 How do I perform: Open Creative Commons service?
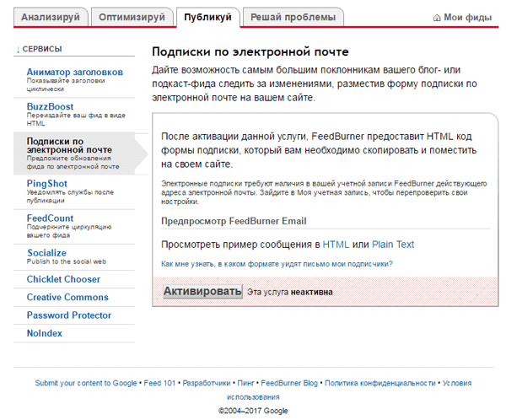tap(67, 298)
